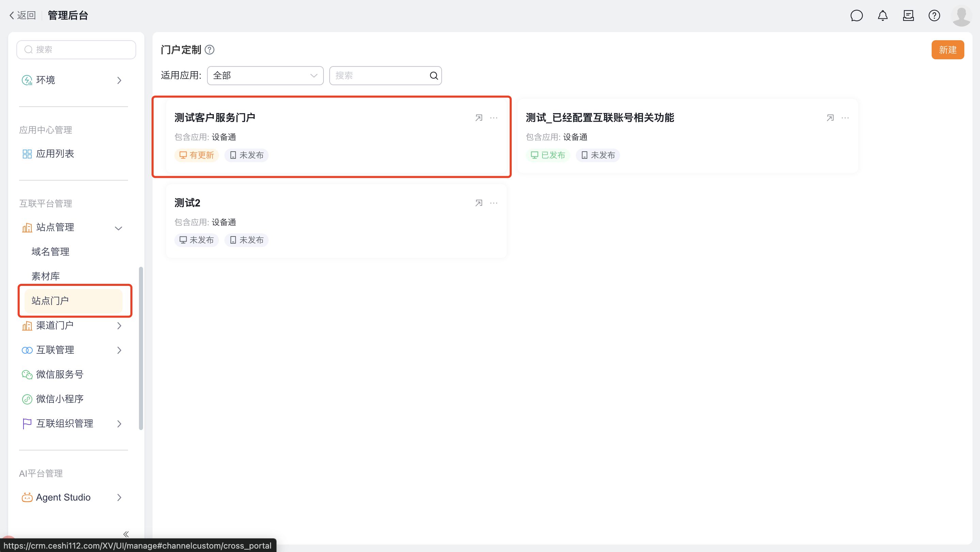Click the orange 新建 button
The image size is (980, 552).
click(x=947, y=50)
